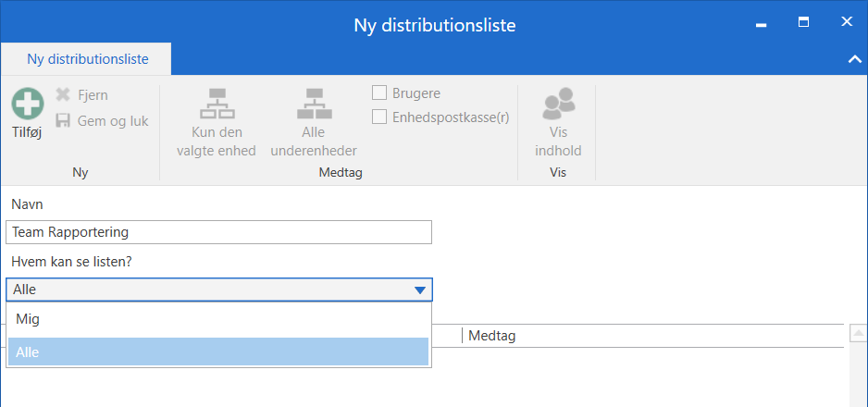868x407 pixels.
Task: Select Kun den valgte enhed icon
Action: tap(216, 104)
